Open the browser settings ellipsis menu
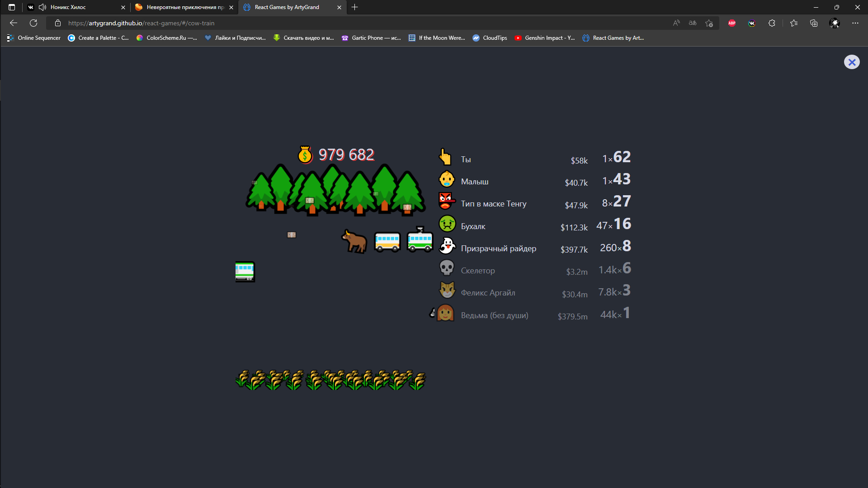Image resolution: width=868 pixels, height=488 pixels. click(x=855, y=23)
